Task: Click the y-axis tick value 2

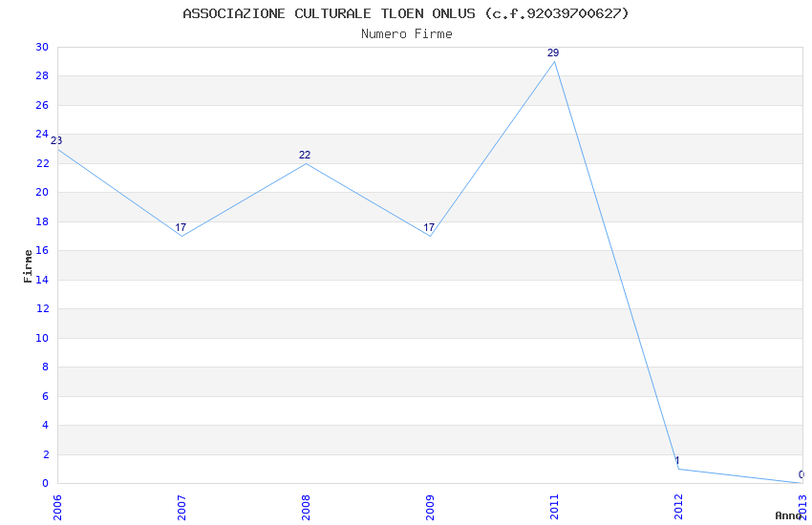Action: pyautogui.click(x=45, y=454)
